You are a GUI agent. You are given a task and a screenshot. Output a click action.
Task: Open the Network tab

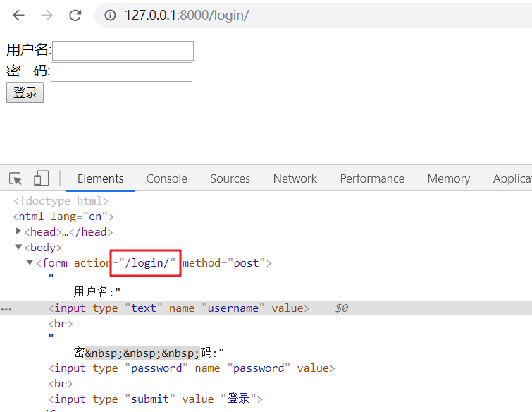click(x=295, y=178)
